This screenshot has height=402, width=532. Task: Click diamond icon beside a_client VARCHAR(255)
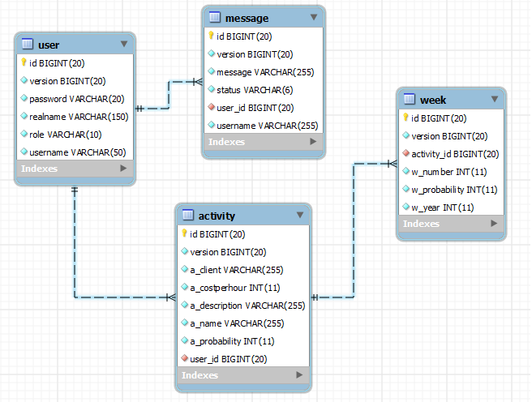tap(185, 269)
